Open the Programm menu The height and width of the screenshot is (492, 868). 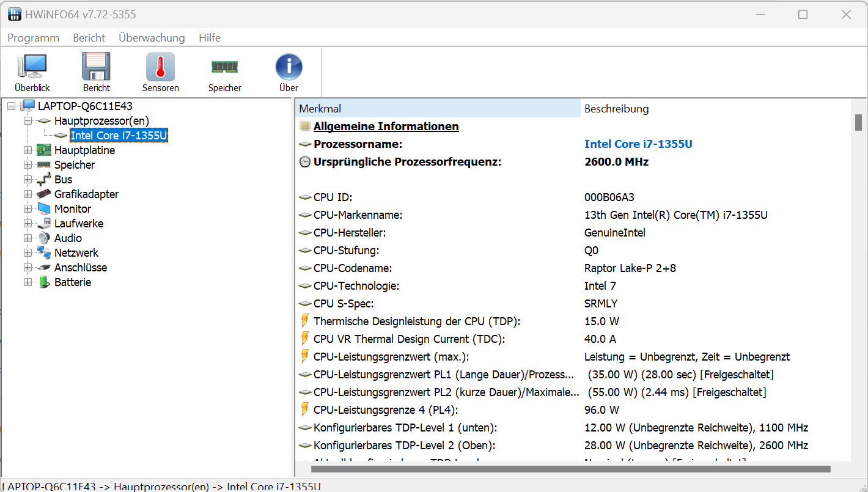[x=33, y=38]
